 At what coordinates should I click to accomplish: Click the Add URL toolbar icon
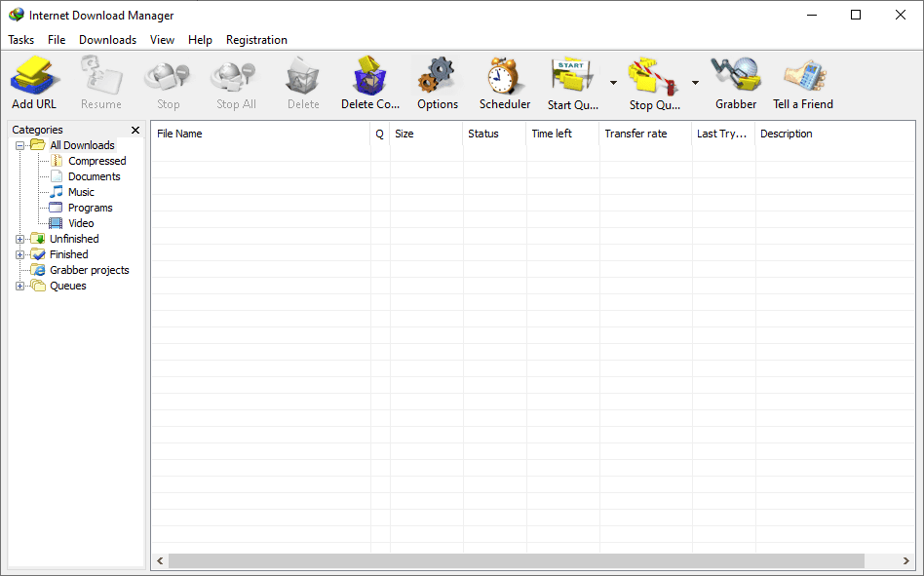click(x=35, y=75)
